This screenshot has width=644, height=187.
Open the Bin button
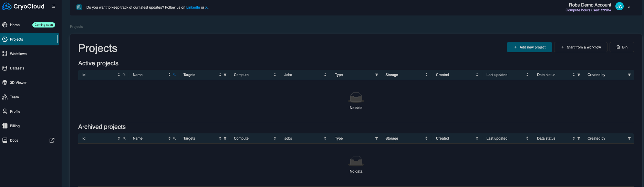[x=622, y=47]
